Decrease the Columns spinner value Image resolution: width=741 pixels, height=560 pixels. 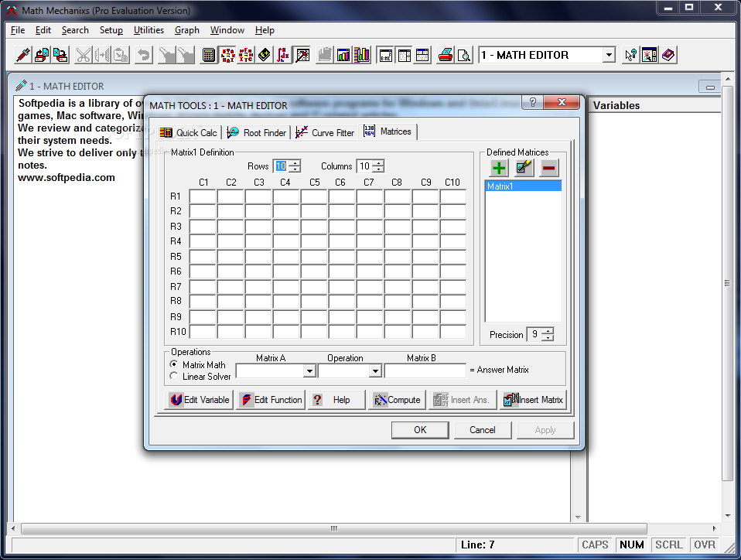pyautogui.click(x=378, y=169)
